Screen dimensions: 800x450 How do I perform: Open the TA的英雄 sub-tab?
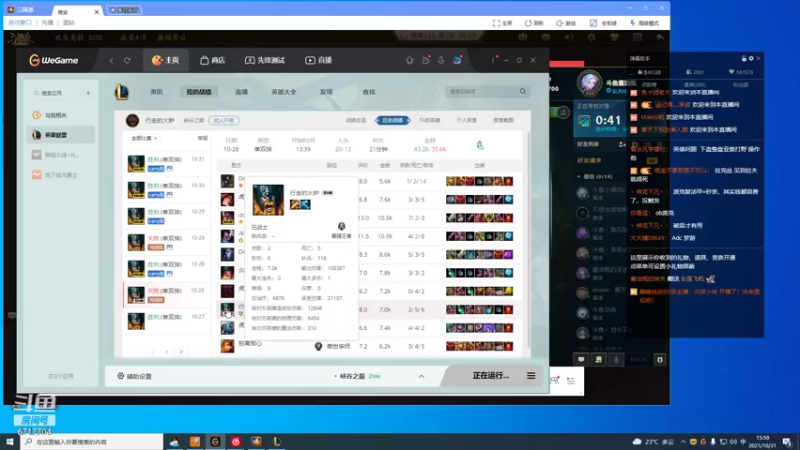430,120
